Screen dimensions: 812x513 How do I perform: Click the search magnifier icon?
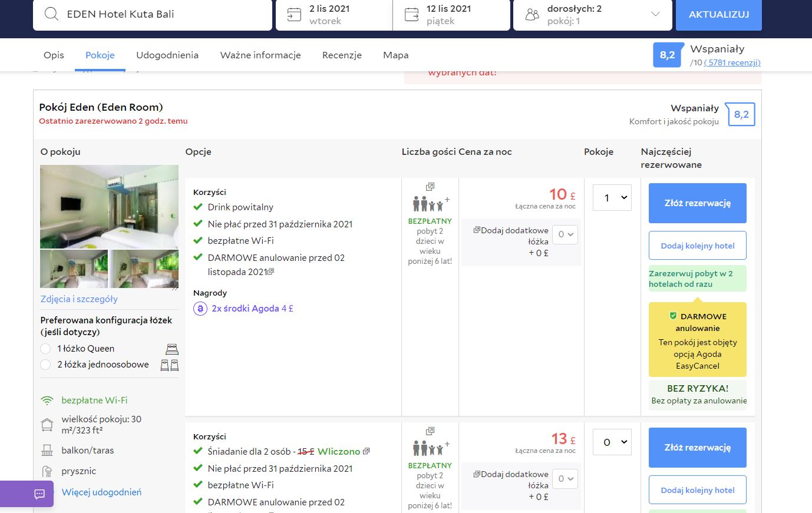(51, 14)
